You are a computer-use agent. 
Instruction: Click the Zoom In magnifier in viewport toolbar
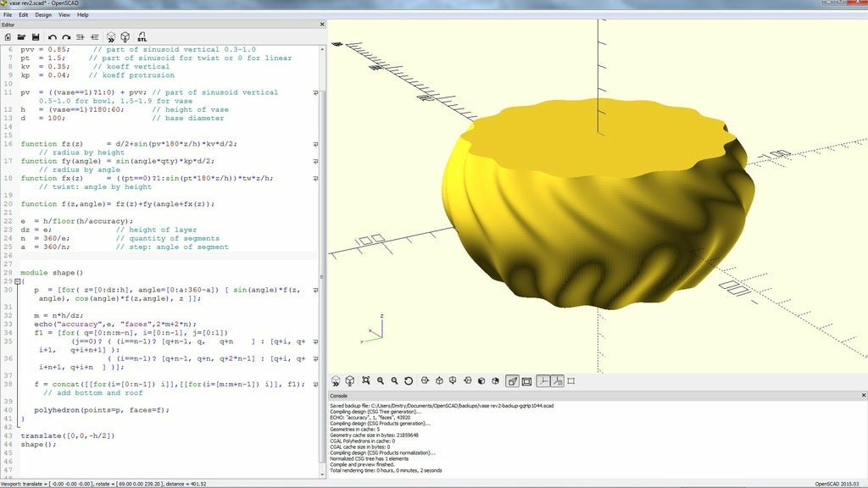coord(381,381)
